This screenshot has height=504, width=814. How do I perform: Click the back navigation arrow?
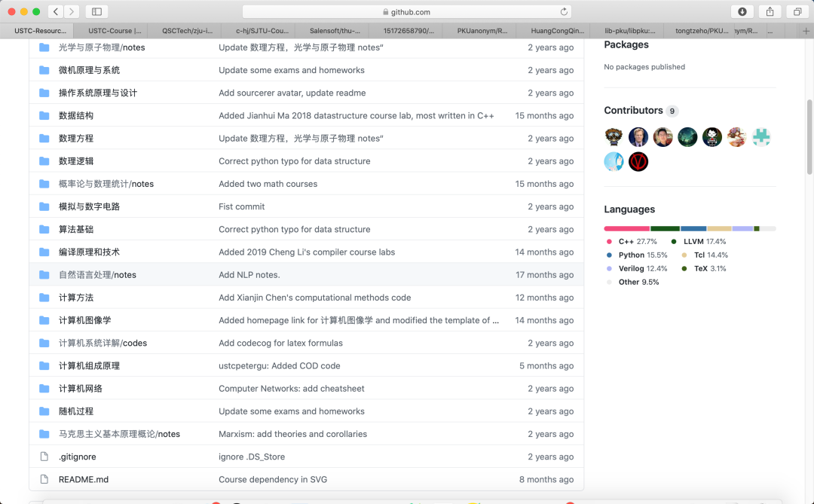(56, 11)
